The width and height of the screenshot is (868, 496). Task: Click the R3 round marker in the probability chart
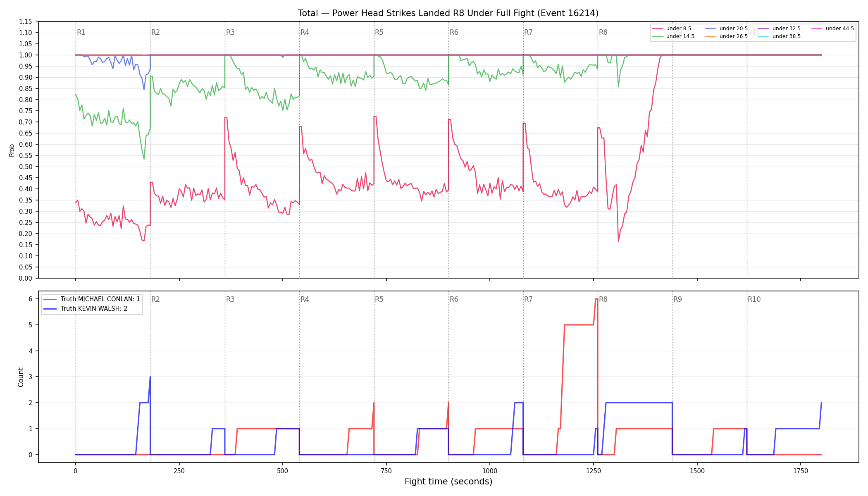(230, 32)
